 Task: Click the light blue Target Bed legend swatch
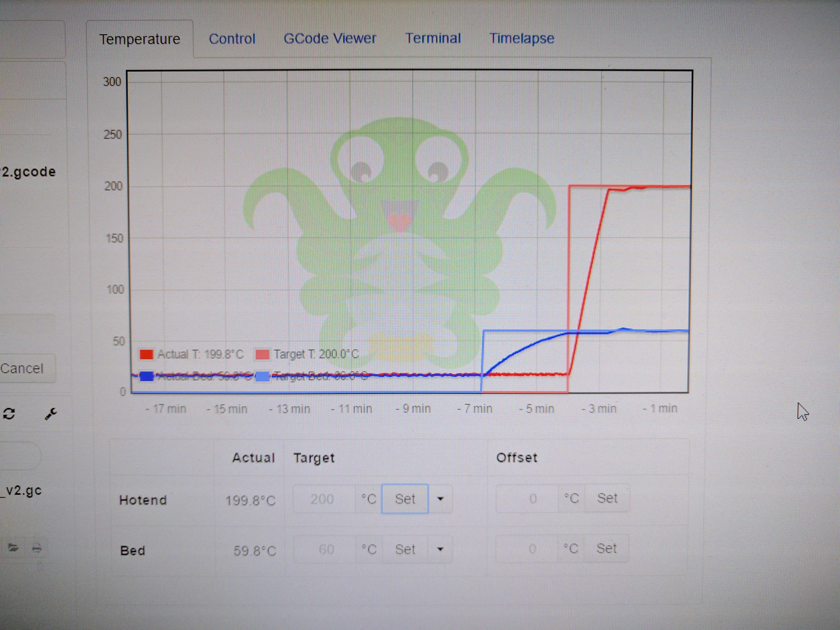(262, 376)
